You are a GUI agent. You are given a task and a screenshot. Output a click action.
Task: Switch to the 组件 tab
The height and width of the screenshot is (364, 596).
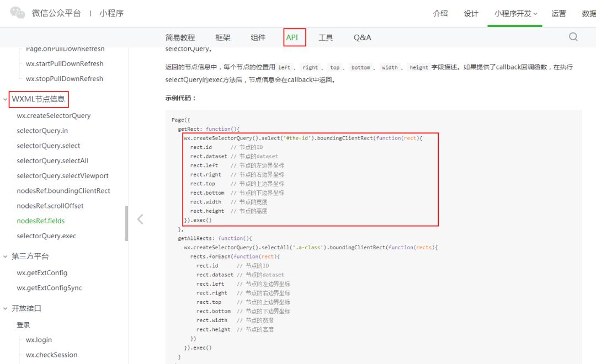pyautogui.click(x=258, y=38)
